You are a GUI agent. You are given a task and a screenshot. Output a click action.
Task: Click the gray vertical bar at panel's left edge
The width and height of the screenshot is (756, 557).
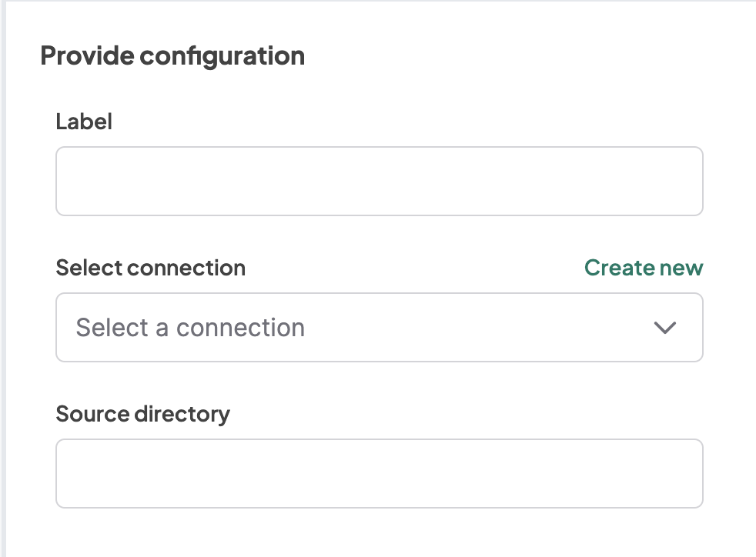3,278
